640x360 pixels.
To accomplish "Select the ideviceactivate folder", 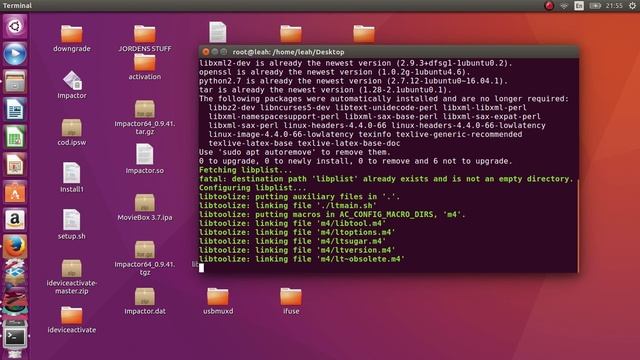I will (71, 320).
